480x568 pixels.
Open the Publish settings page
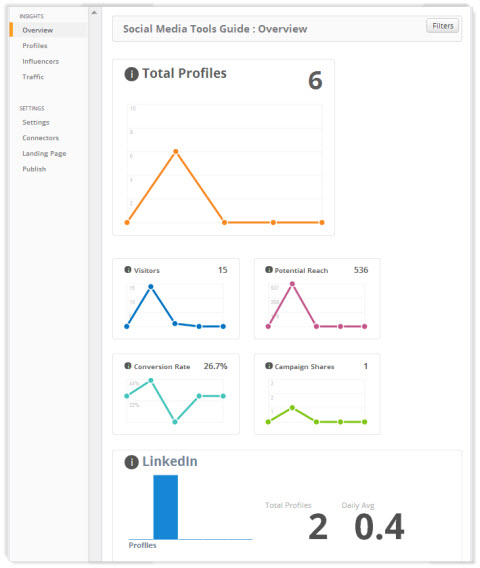[x=34, y=169]
